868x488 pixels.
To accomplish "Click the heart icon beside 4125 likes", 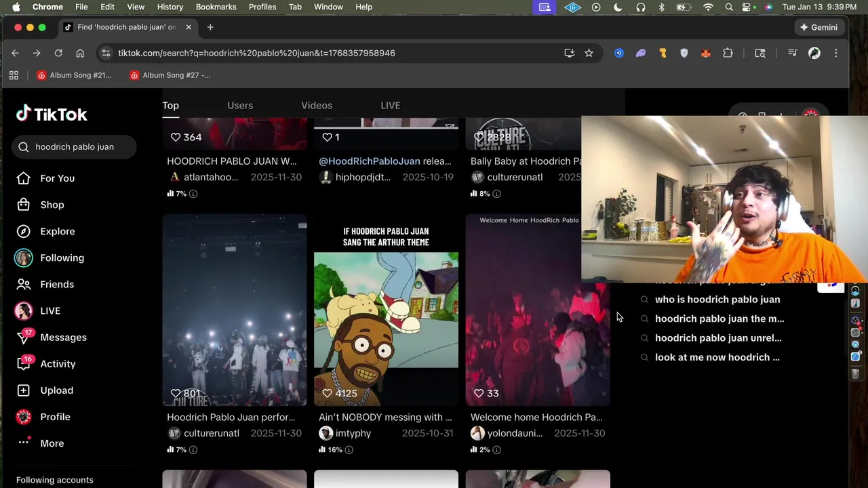I will pos(327,393).
